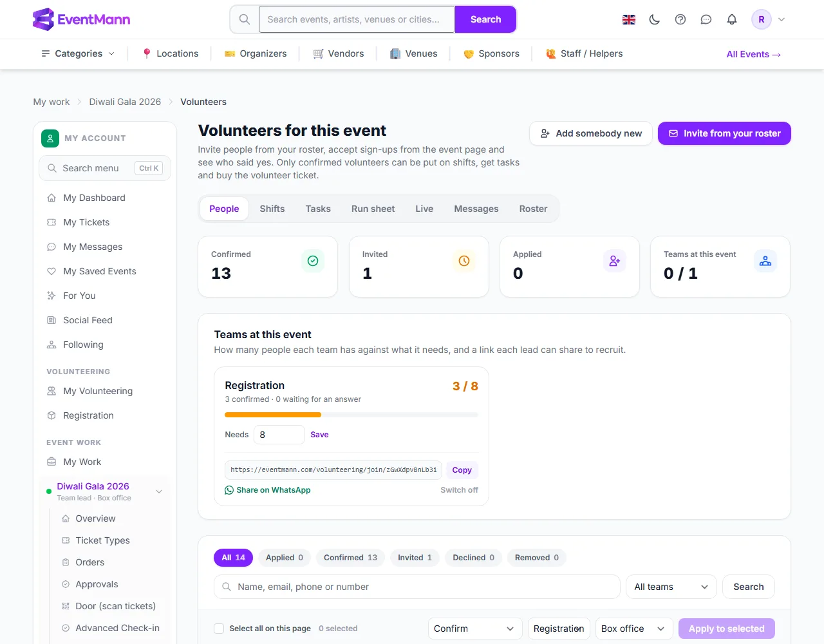Click the Name, email, phone search field

pos(417,587)
